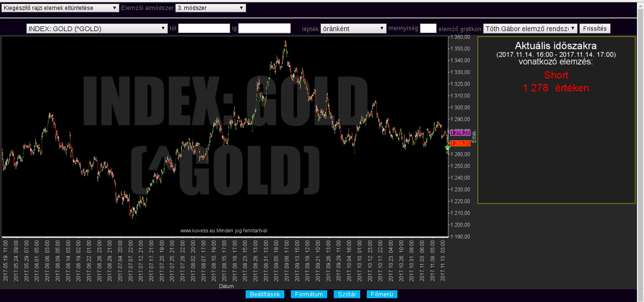Screen dimensions: 644x302
Task: Expand the "3. módszer" submethod dropdown
Action: [x=210, y=8]
